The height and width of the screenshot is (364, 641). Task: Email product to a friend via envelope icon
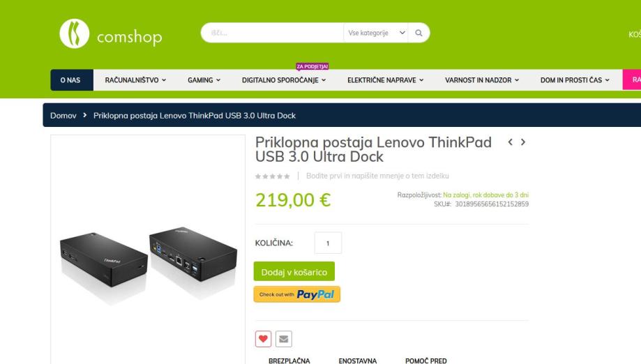[x=284, y=339]
